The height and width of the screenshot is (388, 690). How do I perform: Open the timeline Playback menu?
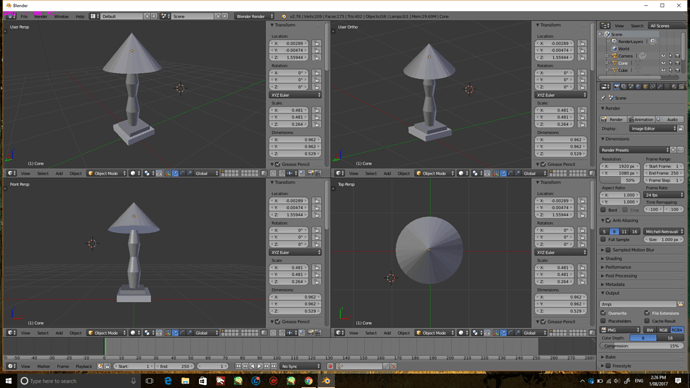(84, 366)
